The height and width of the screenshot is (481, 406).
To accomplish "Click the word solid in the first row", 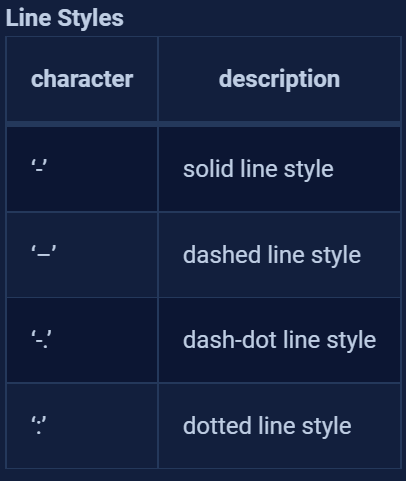I will click(208, 169).
